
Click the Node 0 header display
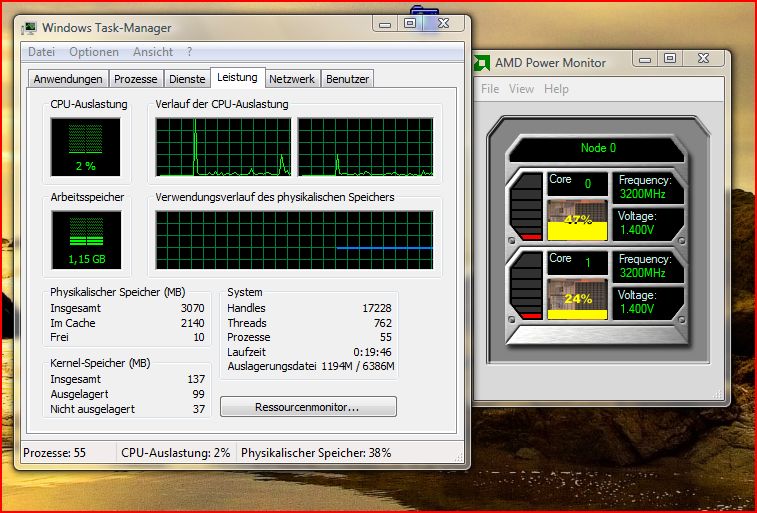pos(598,148)
